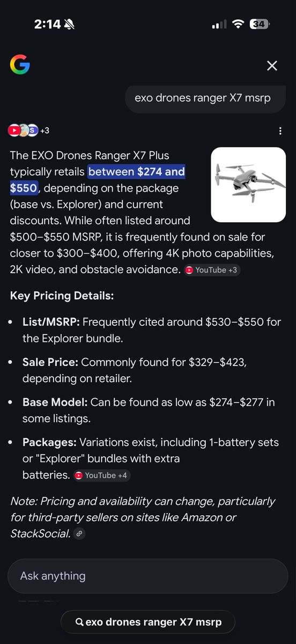Open the YouTube +3 citation chip
The image size is (296, 644).
coord(212,270)
